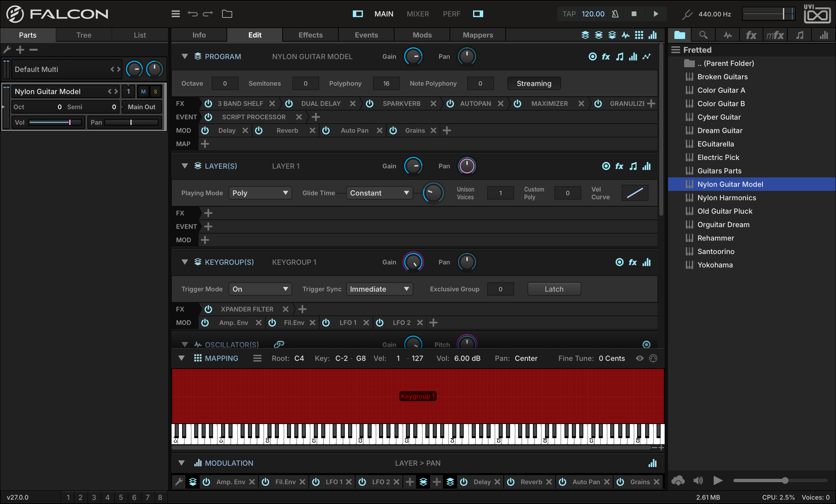Show program events music note icon
836x504 pixels.
[620, 56]
